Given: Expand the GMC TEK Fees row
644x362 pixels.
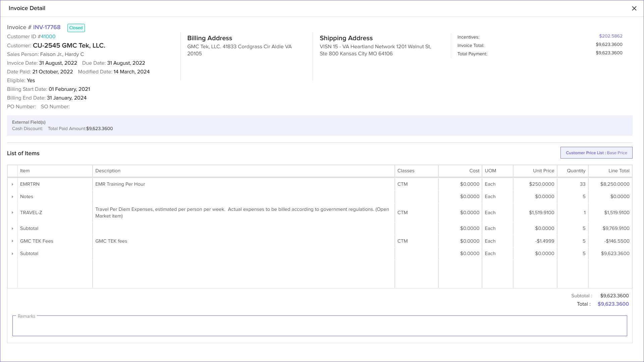Looking at the screenshot, I should pos(12,241).
